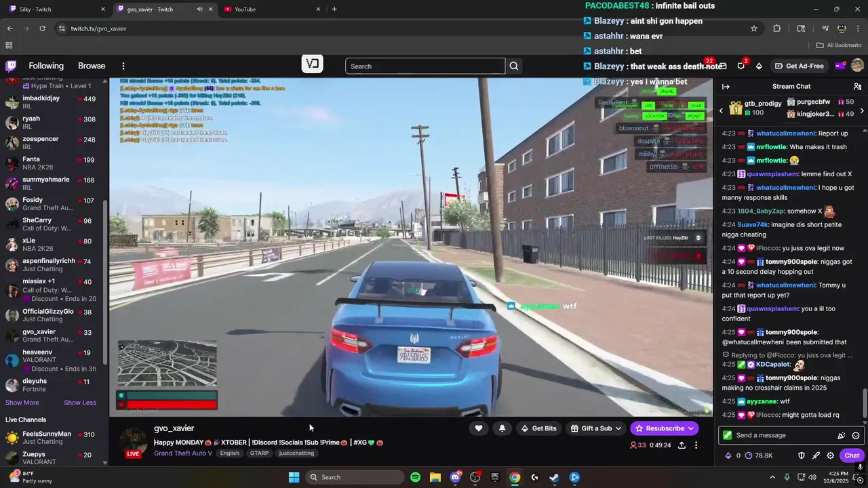Click the bits diamond icon in top navigation
The height and width of the screenshot is (488, 868).
pyautogui.click(x=759, y=66)
